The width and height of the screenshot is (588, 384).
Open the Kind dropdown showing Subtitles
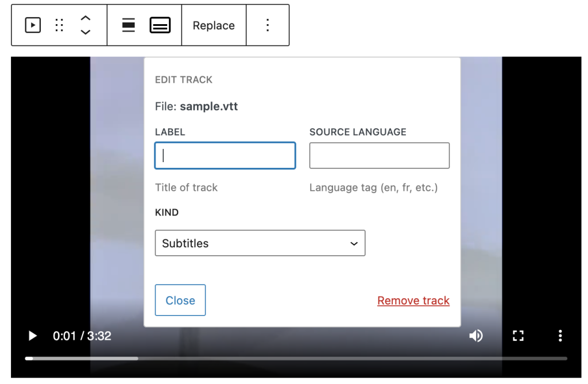[260, 243]
